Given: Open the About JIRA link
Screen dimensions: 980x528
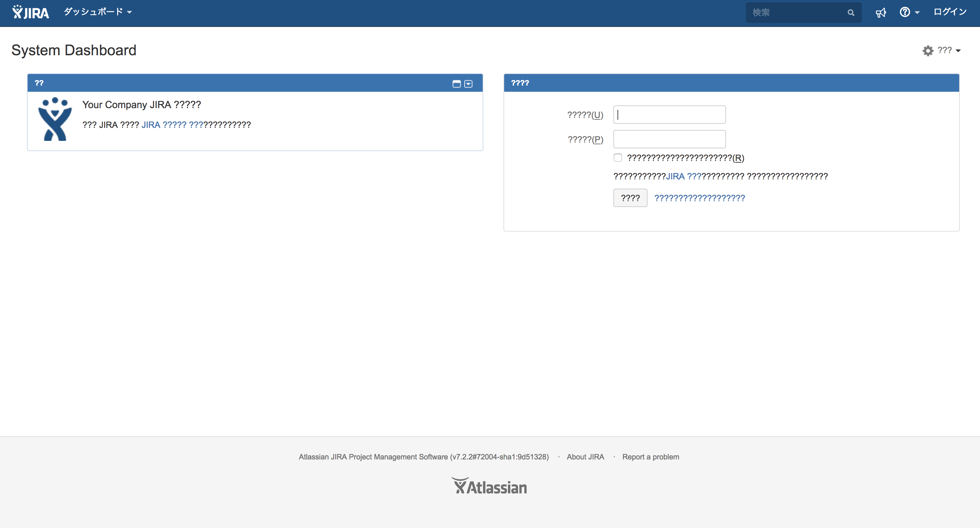Looking at the screenshot, I should pos(585,456).
